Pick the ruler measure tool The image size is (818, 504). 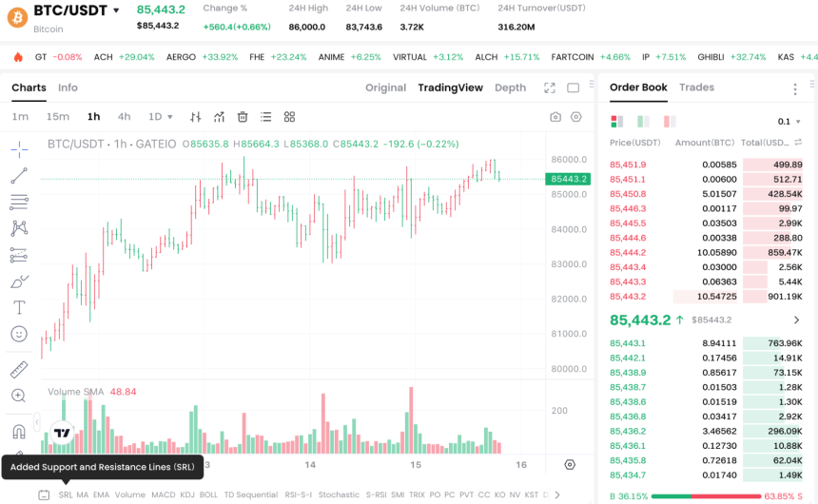pos(19,370)
